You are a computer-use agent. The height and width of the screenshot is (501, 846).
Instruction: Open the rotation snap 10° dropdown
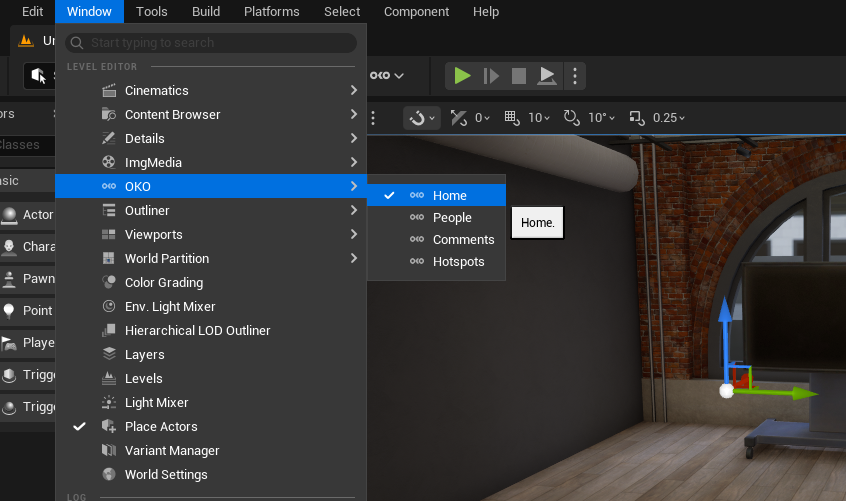coord(601,118)
